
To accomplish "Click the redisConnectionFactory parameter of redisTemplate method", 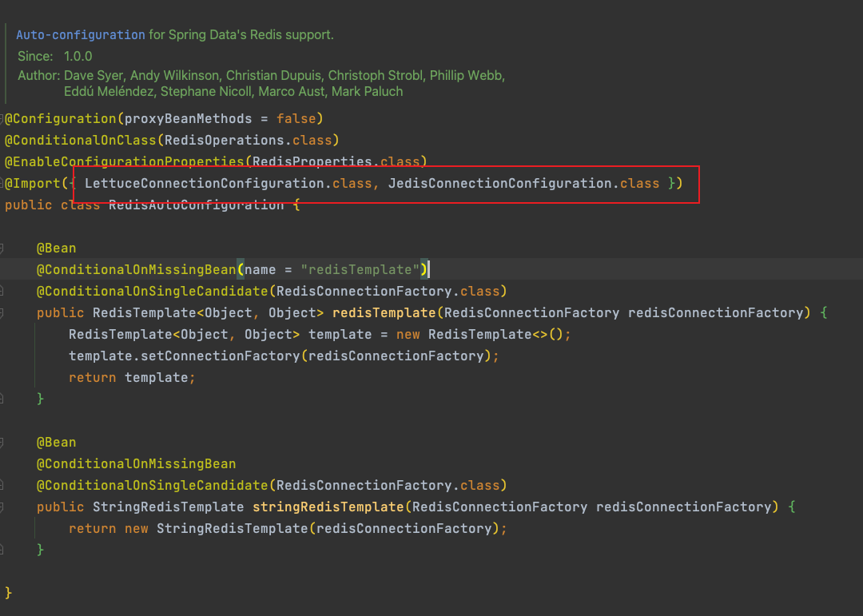I will click(716, 312).
